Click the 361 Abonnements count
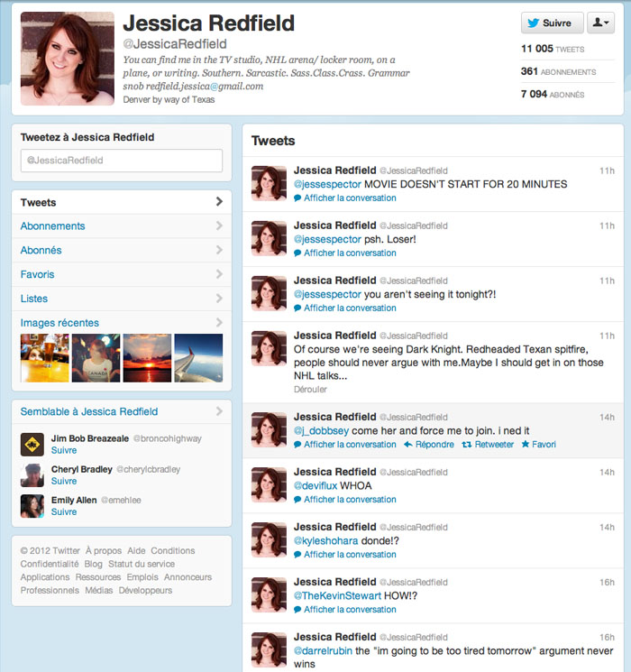 [558, 71]
